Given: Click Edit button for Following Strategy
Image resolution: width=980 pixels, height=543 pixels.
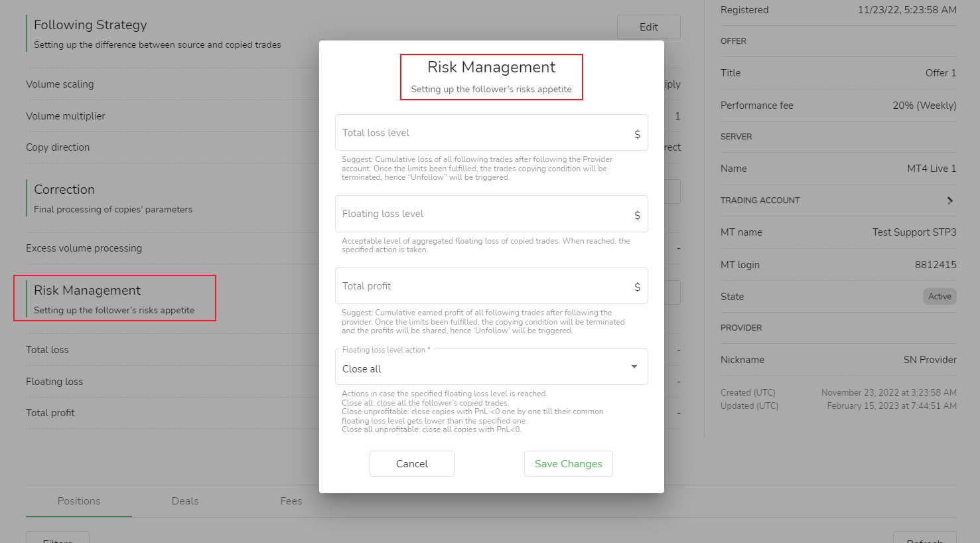Looking at the screenshot, I should (x=648, y=27).
